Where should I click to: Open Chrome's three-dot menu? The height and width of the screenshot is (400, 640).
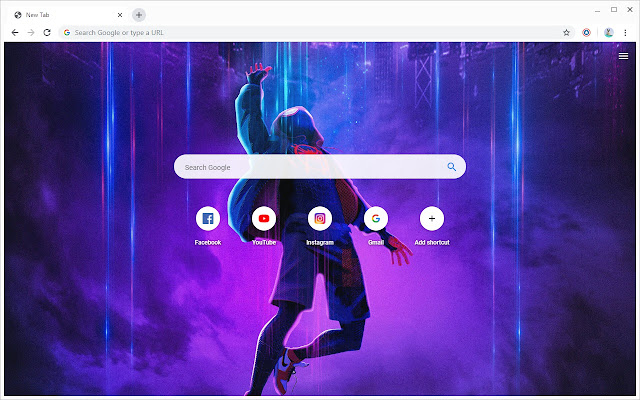point(625,32)
